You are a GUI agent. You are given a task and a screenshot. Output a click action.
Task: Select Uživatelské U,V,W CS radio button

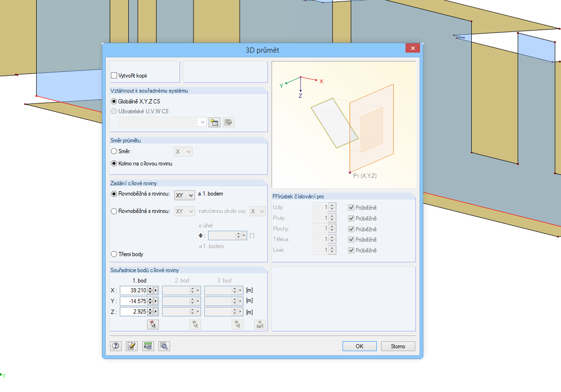tap(114, 111)
